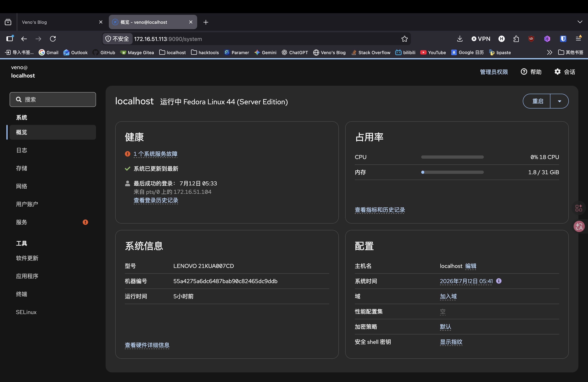The width and height of the screenshot is (588, 382).
Task: Open the bpaste bookmark
Action: point(500,52)
